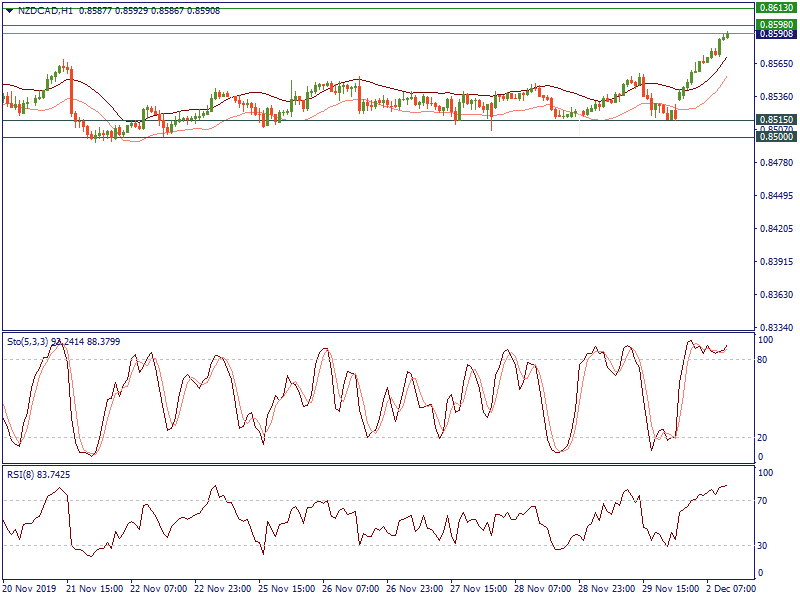Click the Sto(5,3,3) indicator label
The height and width of the screenshot is (600, 800).
[30, 340]
